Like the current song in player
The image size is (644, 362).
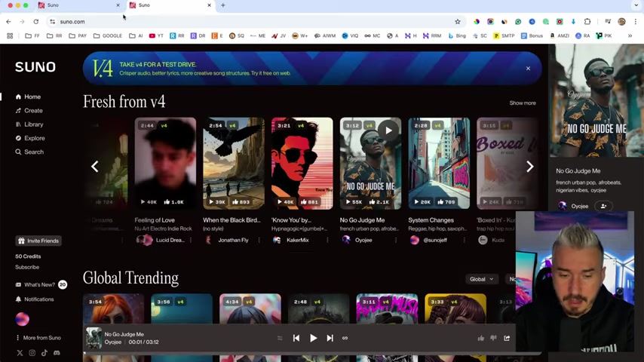pos(480,338)
